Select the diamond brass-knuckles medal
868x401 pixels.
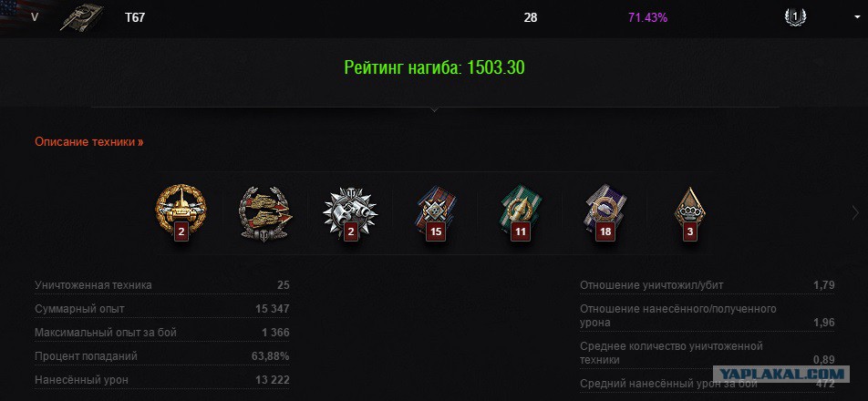coord(689,213)
